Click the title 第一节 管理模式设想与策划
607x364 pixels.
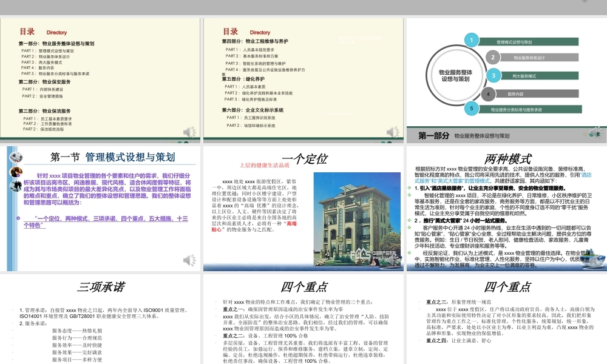click(113, 157)
